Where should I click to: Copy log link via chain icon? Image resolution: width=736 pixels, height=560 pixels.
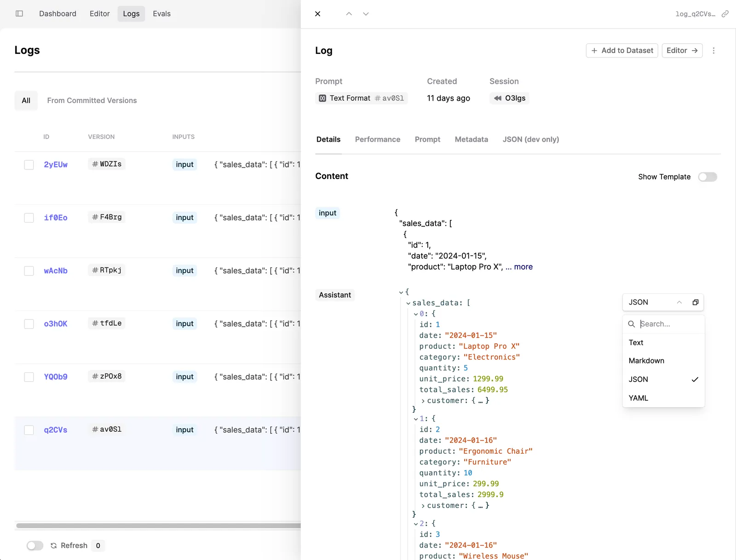click(725, 14)
